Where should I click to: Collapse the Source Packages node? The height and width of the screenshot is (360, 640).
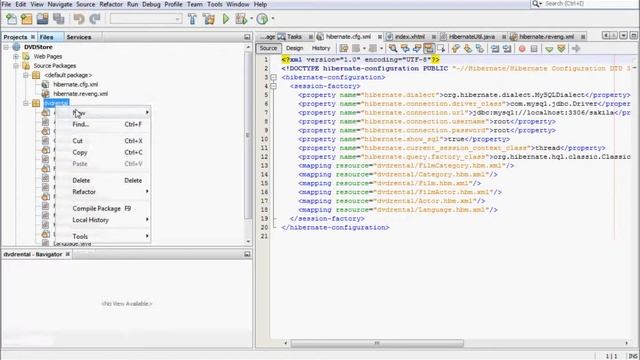(x=16, y=66)
